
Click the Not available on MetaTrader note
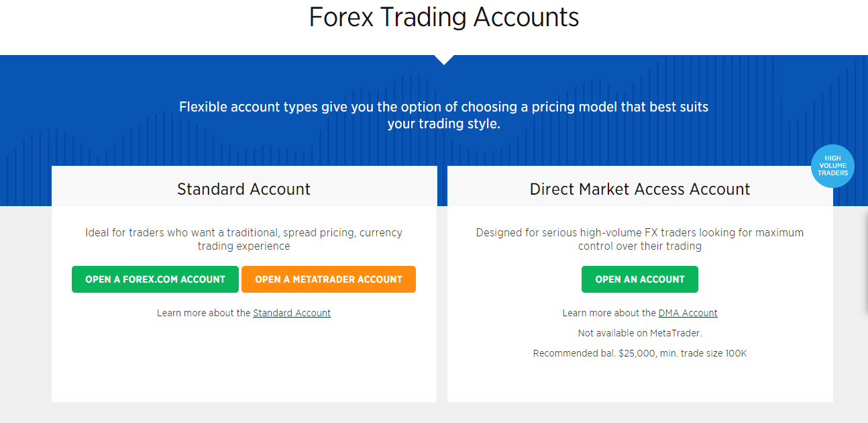pos(639,332)
